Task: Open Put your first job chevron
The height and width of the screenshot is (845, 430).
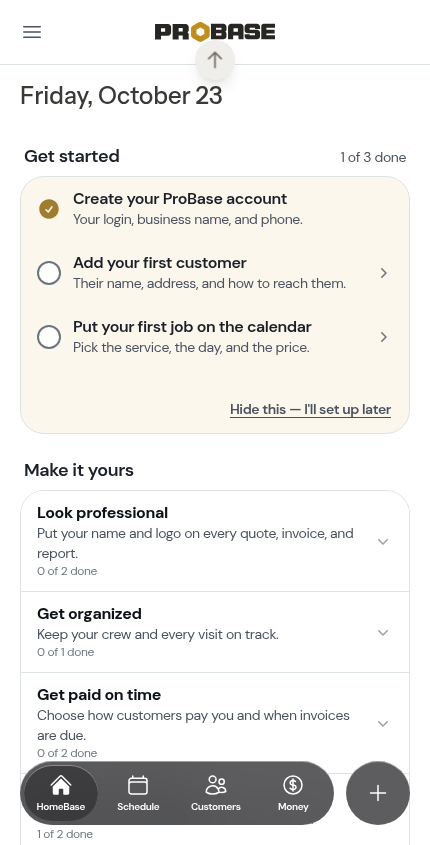Action: pos(384,337)
